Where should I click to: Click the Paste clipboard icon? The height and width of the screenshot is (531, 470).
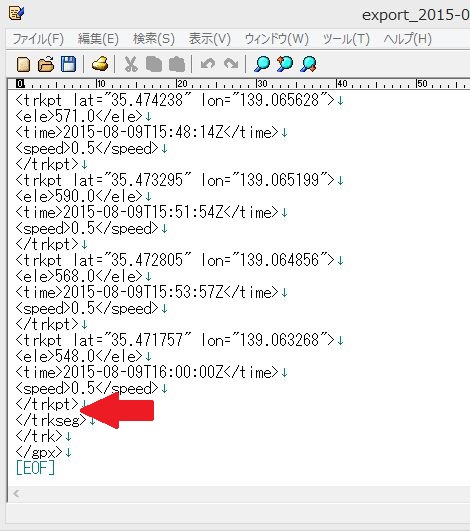click(x=177, y=64)
